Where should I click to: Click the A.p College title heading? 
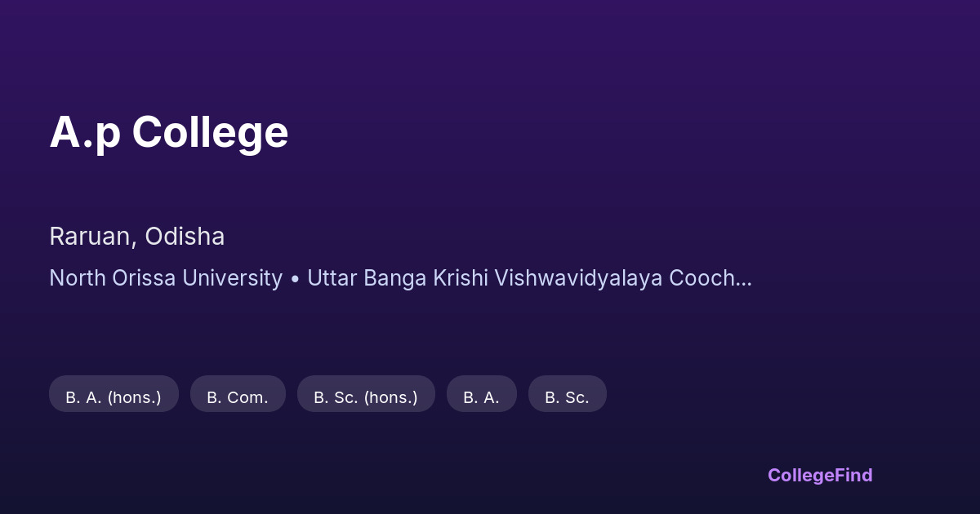169,132
